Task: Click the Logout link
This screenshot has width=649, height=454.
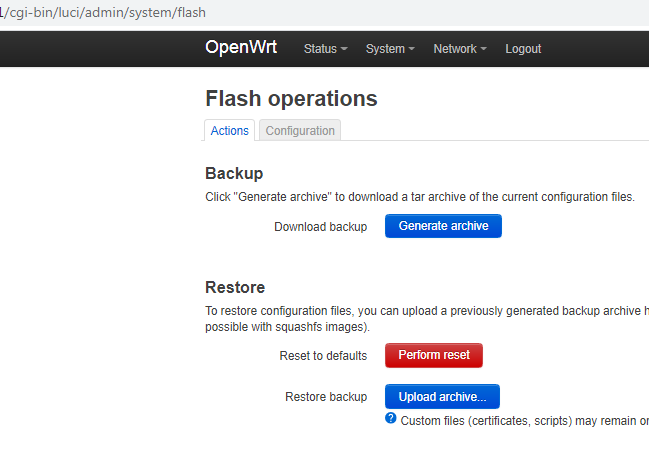Action: tap(523, 49)
